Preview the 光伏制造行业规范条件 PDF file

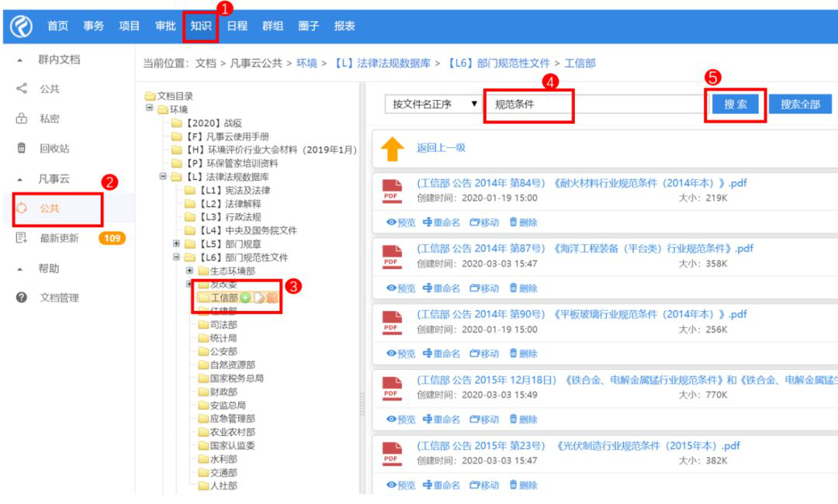[400, 485]
